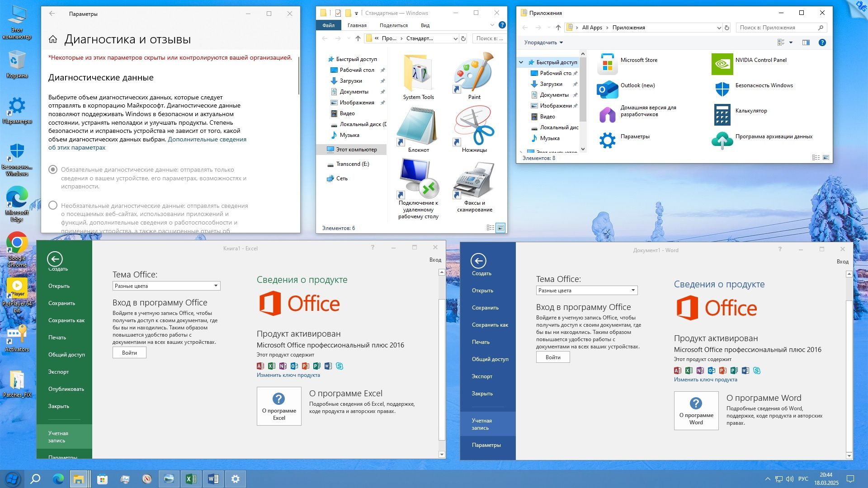
Task: Open Microsoft Store app icon
Action: (607, 64)
